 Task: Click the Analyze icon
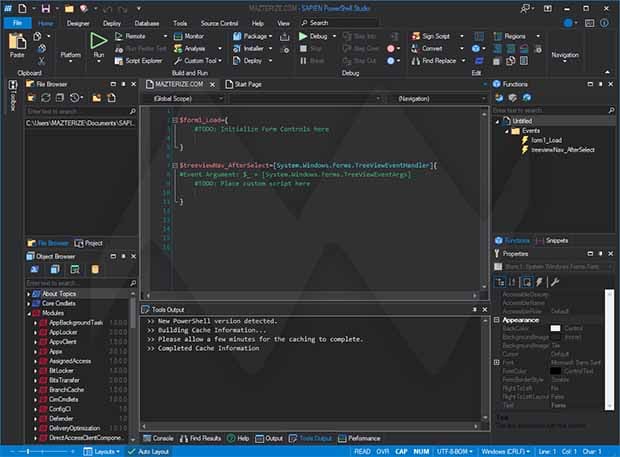tap(178, 49)
